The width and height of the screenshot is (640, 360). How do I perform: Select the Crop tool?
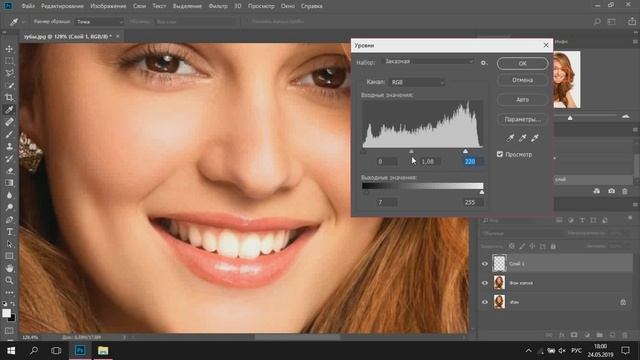pos(9,98)
